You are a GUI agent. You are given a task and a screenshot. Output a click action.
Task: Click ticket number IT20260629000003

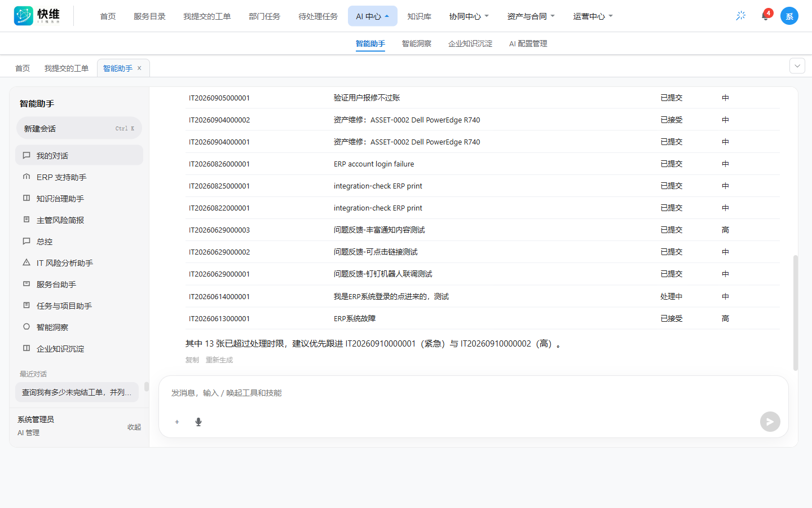(219, 230)
